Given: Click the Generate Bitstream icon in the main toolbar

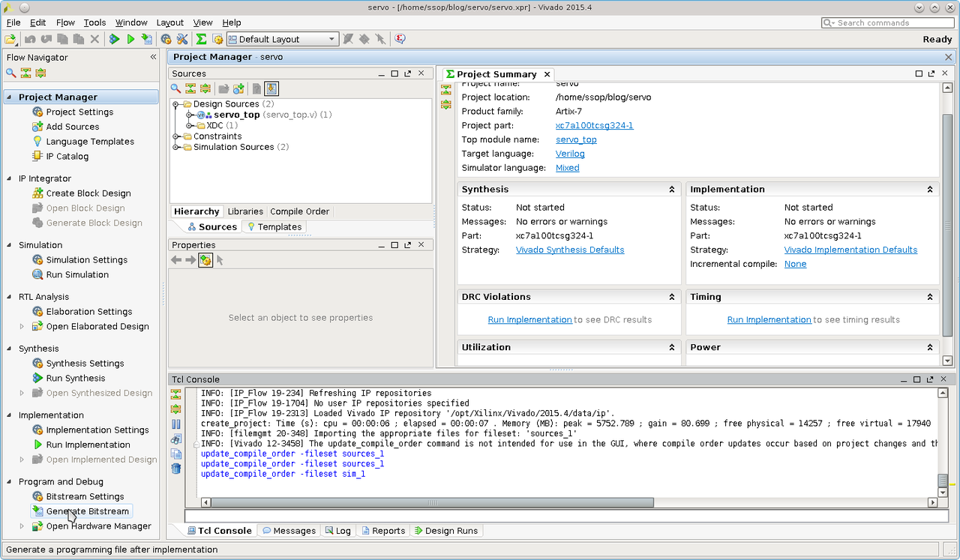Looking at the screenshot, I should click(x=147, y=39).
